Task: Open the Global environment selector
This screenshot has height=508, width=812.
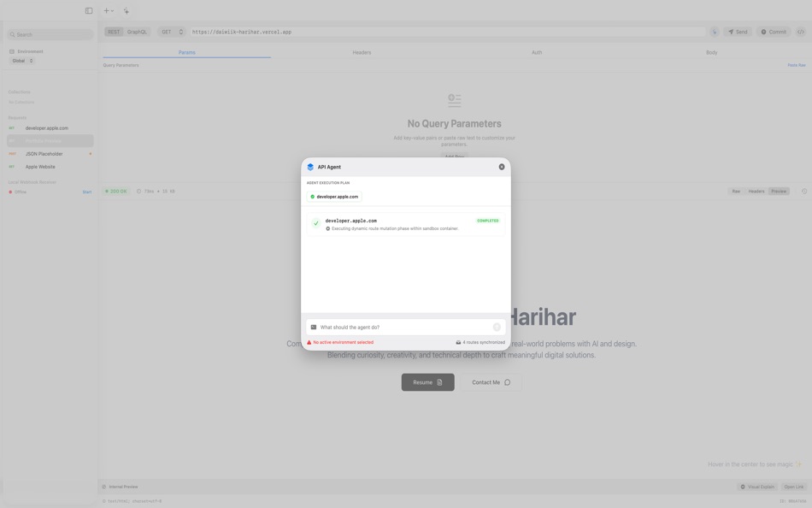Action: pos(22,61)
